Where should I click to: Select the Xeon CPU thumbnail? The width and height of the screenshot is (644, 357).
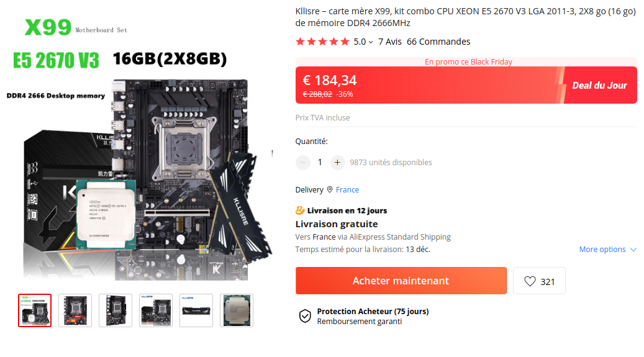point(237,310)
